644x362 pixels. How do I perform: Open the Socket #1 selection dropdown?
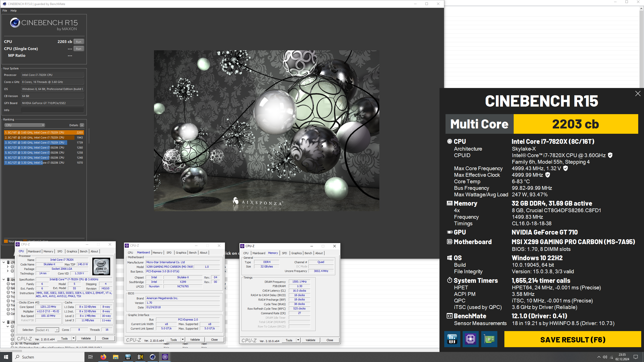click(48, 330)
